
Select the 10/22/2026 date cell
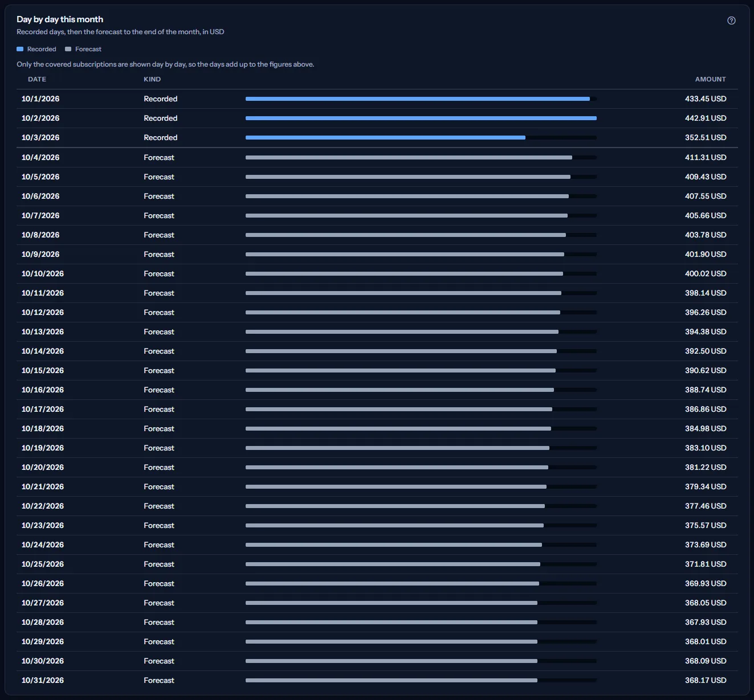pyautogui.click(x=43, y=506)
